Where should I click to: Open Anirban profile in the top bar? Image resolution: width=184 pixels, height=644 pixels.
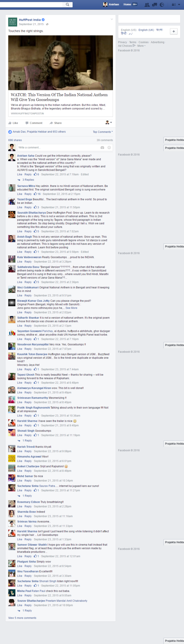pos(111,5)
